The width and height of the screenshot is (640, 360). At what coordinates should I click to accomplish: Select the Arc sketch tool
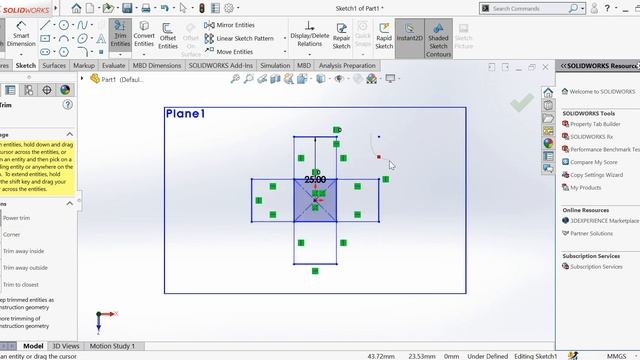[x=64, y=38]
